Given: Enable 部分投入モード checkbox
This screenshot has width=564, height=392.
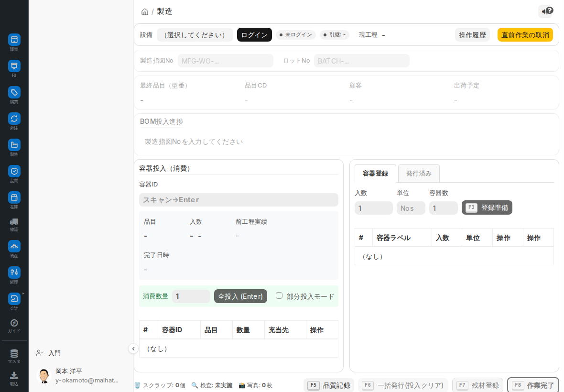Looking at the screenshot, I should tap(279, 295).
